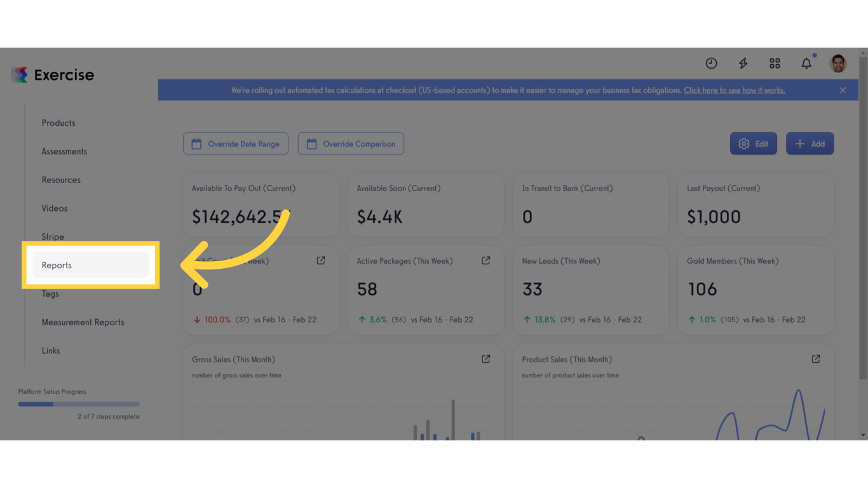Image resolution: width=868 pixels, height=488 pixels.
Task: Click the scrollbar down arrow
Action: tap(863, 435)
